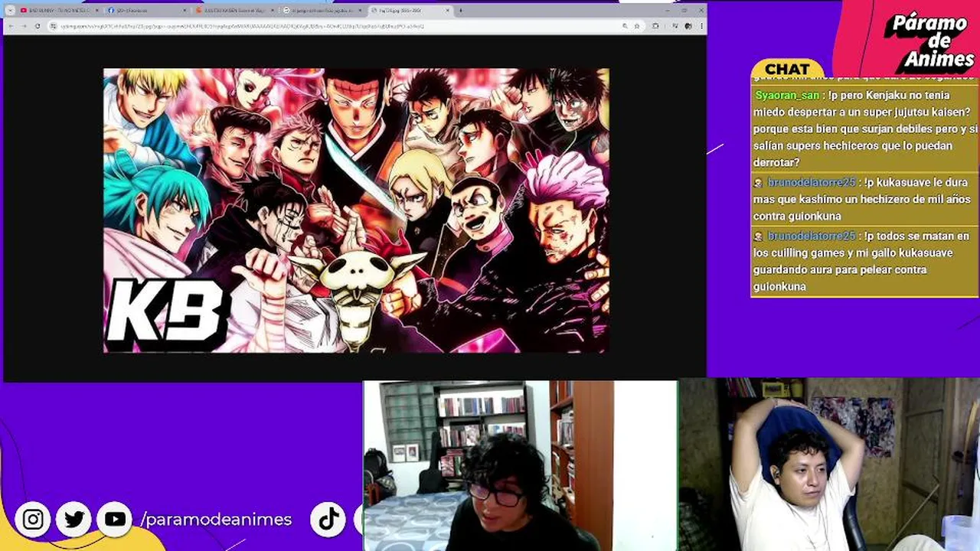Click the zoom magnifier icon in address bar

coord(625,26)
